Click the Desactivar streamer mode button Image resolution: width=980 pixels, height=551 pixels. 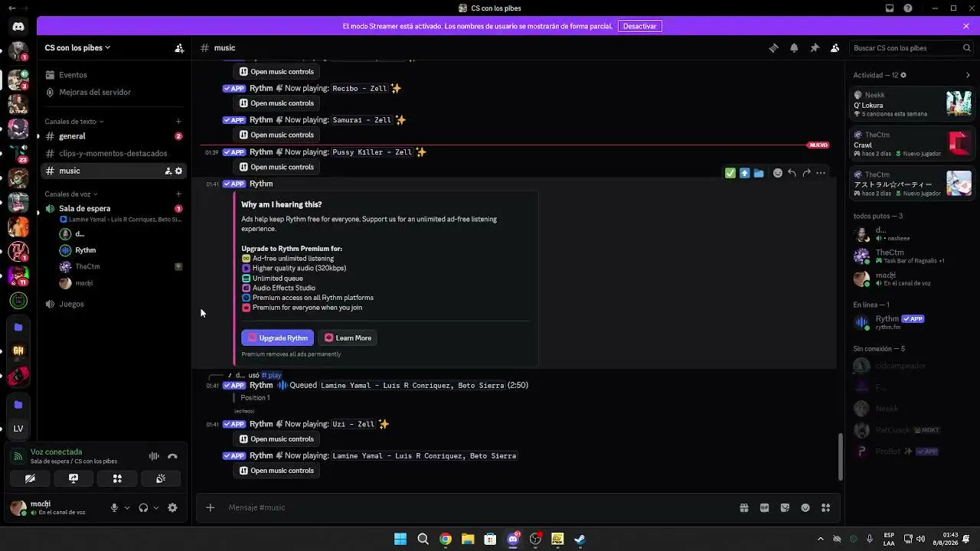click(x=639, y=26)
